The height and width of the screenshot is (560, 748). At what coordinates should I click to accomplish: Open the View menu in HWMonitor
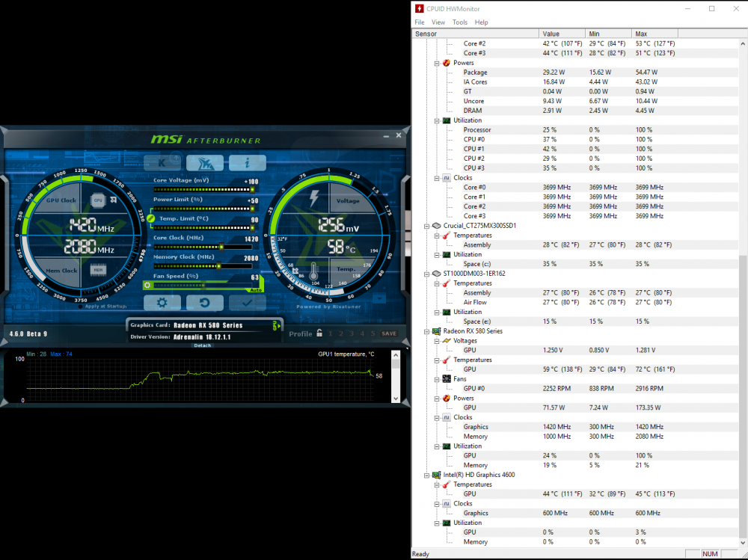click(438, 22)
